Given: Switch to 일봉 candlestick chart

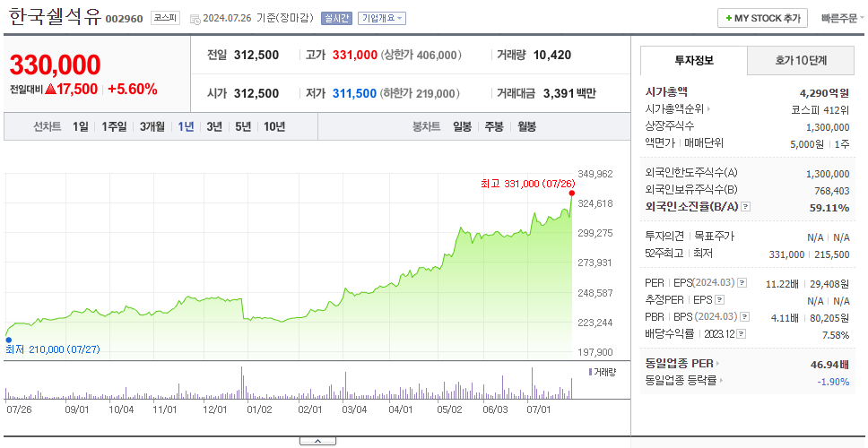Looking at the screenshot, I should [462, 126].
